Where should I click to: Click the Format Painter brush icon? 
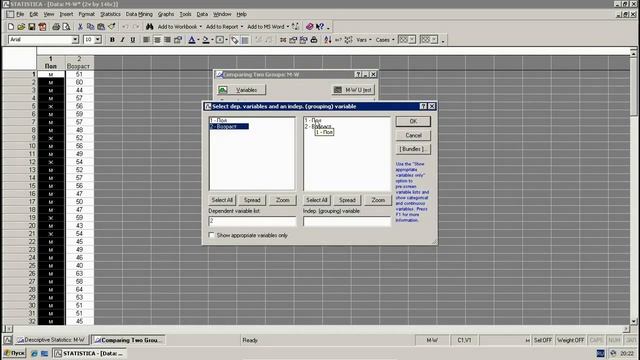click(111, 27)
